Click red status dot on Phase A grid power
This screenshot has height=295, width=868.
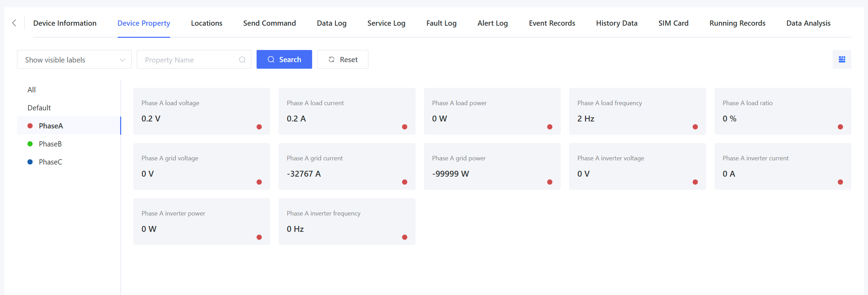pyautogui.click(x=550, y=182)
